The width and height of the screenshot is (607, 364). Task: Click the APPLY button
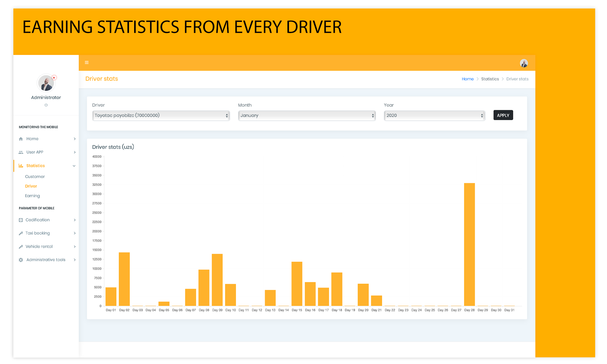click(503, 115)
